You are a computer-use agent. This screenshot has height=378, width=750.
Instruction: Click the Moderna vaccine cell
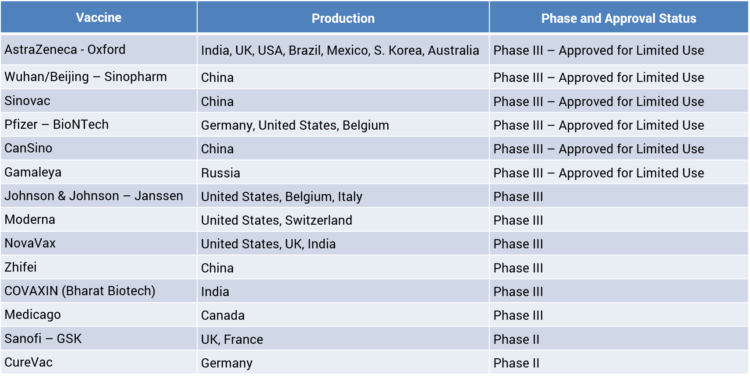[x=99, y=220]
